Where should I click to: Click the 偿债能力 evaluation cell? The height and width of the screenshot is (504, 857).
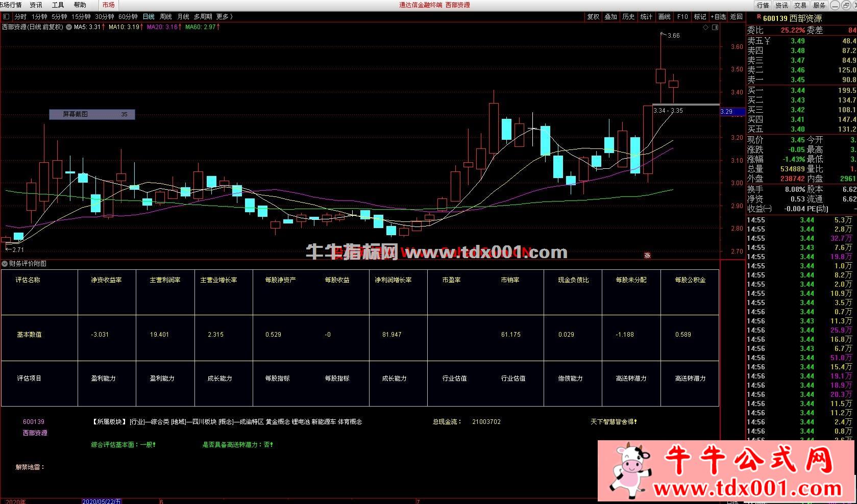pyautogui.click(x=571, y=379)
